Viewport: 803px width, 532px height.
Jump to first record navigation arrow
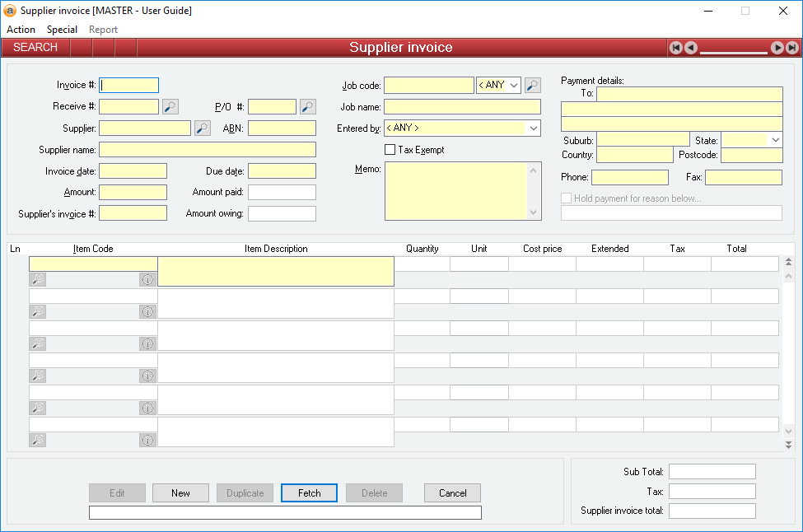click(x=676, y=48)
